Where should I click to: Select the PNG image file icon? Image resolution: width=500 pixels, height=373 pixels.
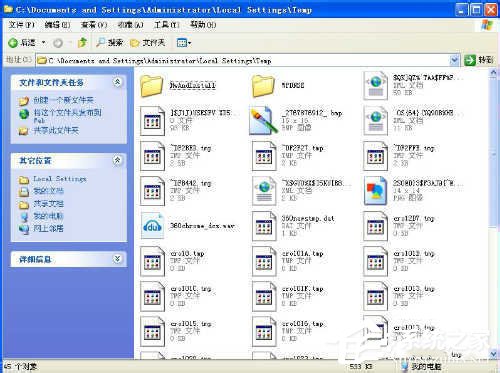(376, 191)
